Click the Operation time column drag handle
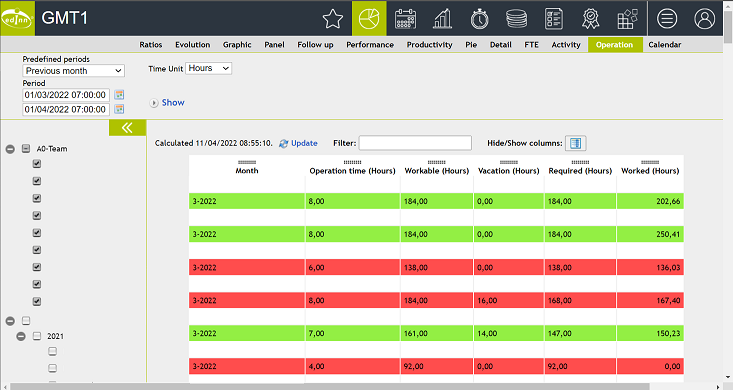 (x=352, y=162)
